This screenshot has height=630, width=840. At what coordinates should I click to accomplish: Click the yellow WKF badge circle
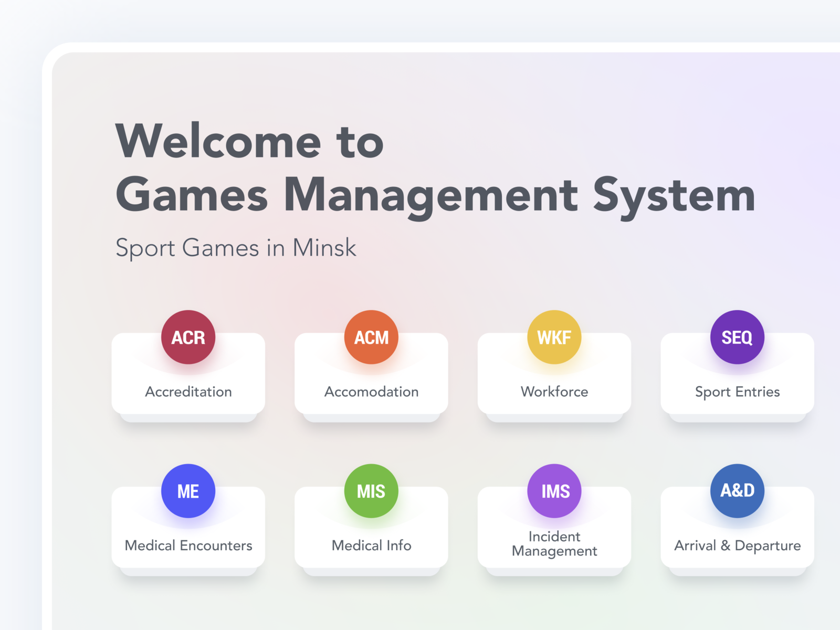[x=554, y=338]
